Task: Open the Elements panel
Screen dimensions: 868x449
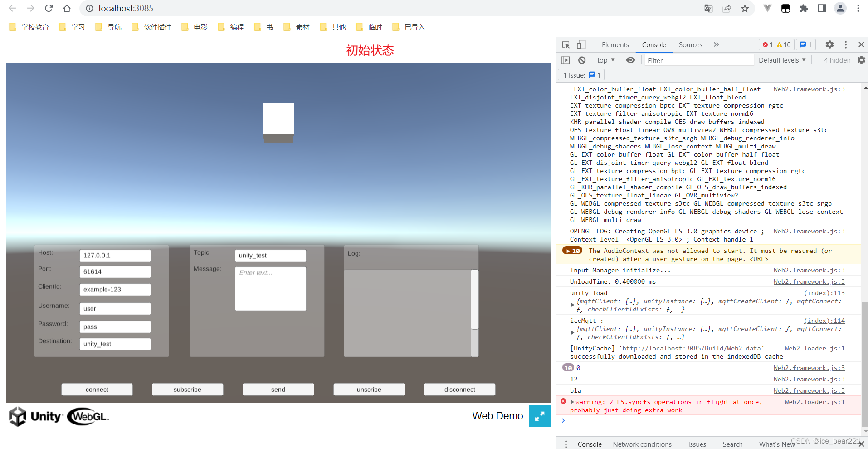Action: coord(615,44)
